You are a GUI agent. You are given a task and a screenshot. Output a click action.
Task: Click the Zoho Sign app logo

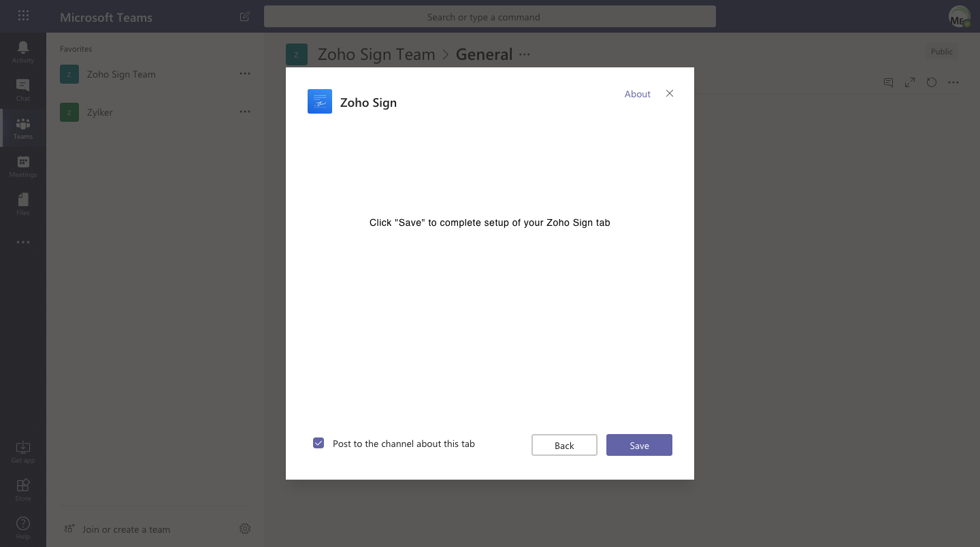[x=320, y=101]
